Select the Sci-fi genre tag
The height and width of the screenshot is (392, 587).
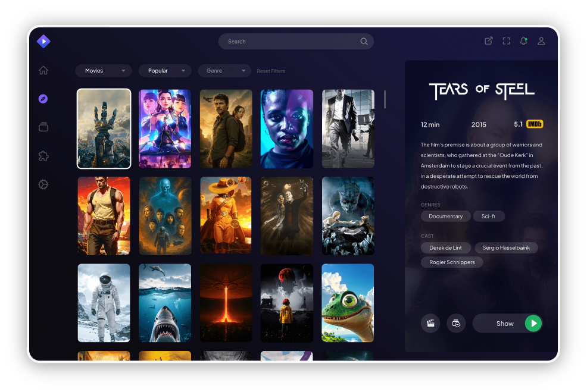tap(492, 217)
